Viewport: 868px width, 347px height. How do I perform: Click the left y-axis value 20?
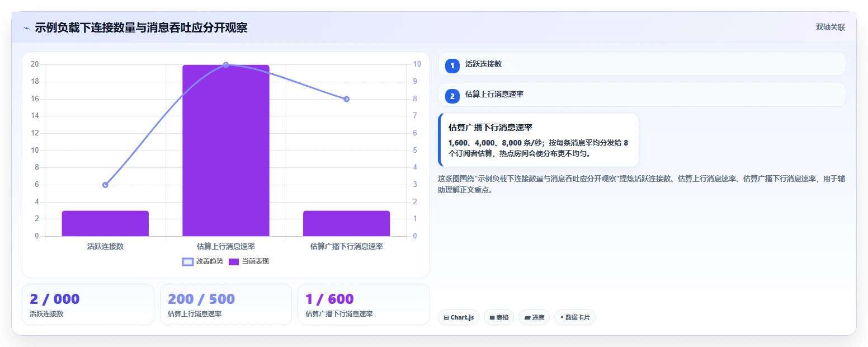coord(35,64)
